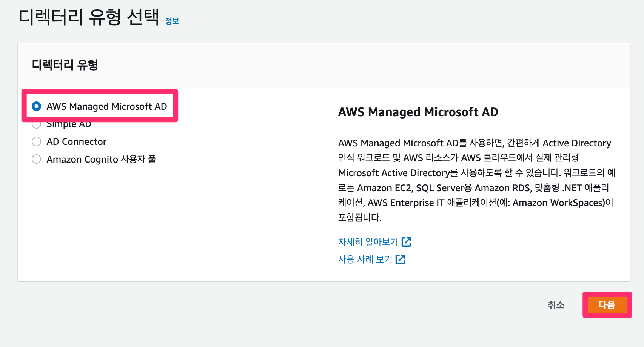Click the Simple AD option label text

(69, 125)
